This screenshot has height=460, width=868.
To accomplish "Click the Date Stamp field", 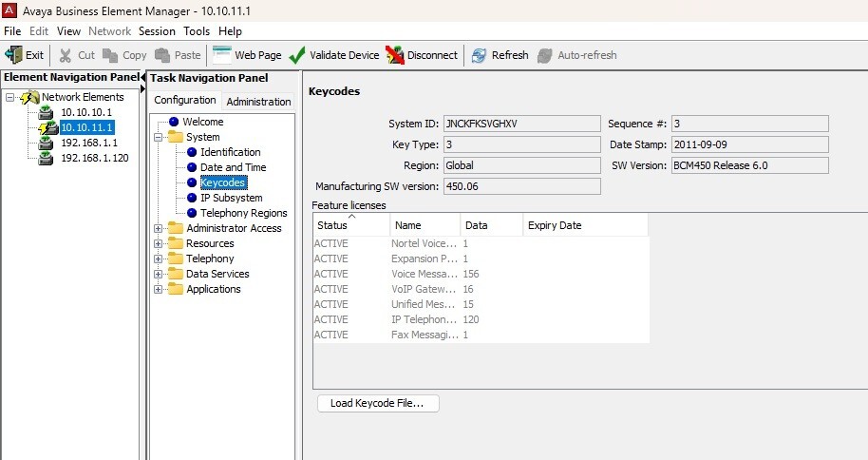I will pyautogui.click(x=750, y=144).
